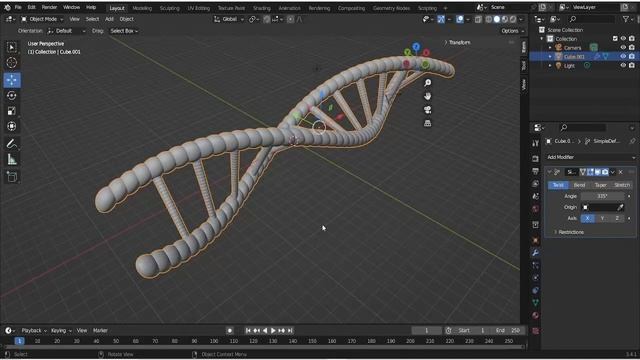Screen dimensions: 640x360
Task: Select the Add Cube tool
Action: click(11, 177)
